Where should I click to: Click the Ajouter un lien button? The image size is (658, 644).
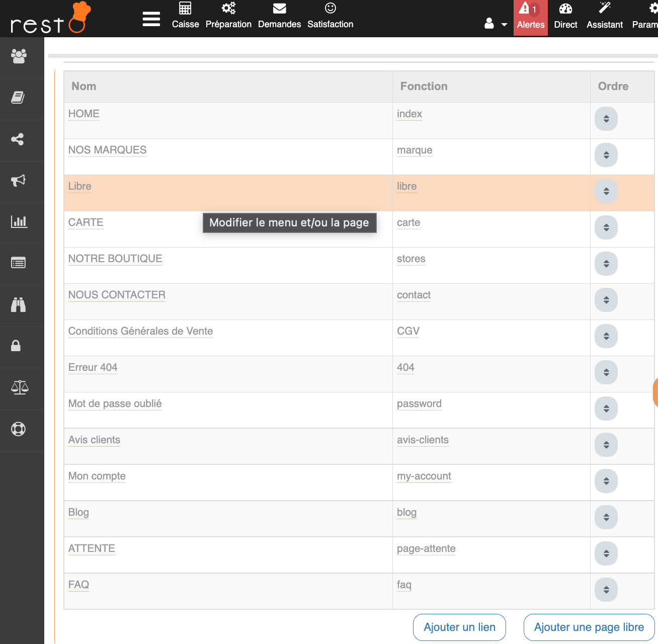459,627
